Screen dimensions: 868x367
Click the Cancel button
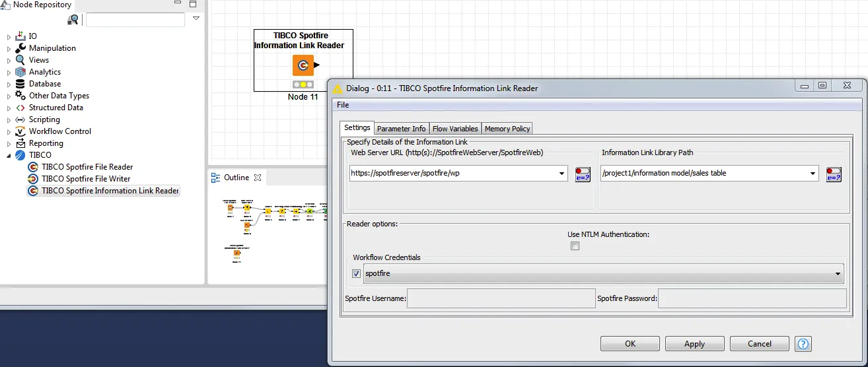point(760,344)
